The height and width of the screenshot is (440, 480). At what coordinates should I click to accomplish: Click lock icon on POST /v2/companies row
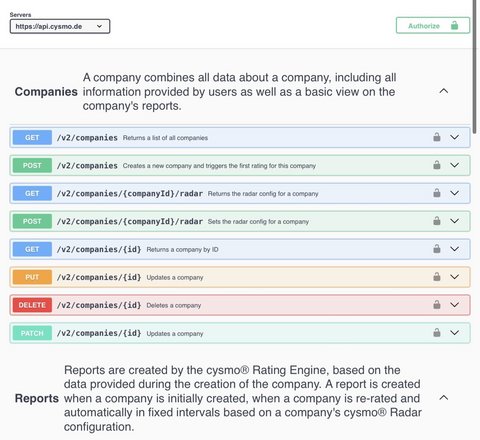(437, 165)
